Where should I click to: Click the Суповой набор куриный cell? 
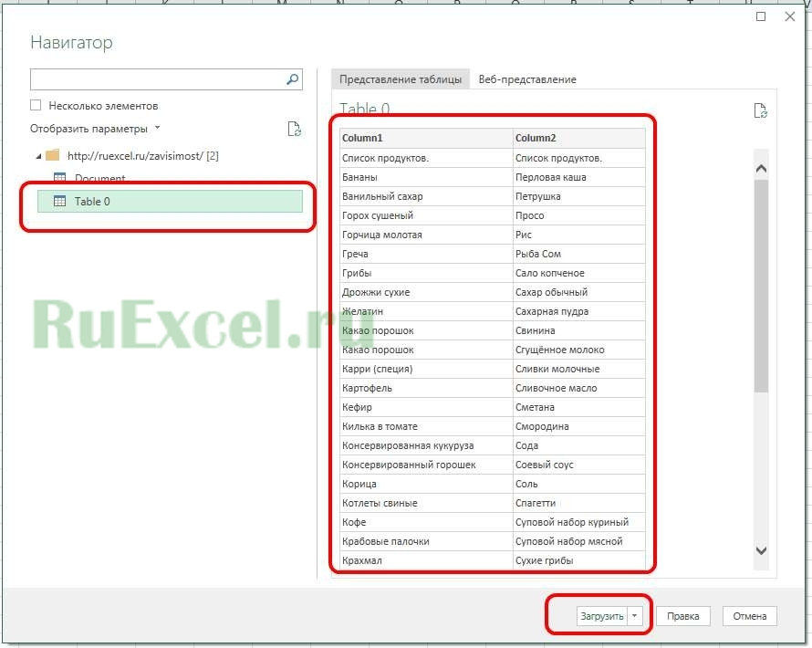tap(579, 522)
